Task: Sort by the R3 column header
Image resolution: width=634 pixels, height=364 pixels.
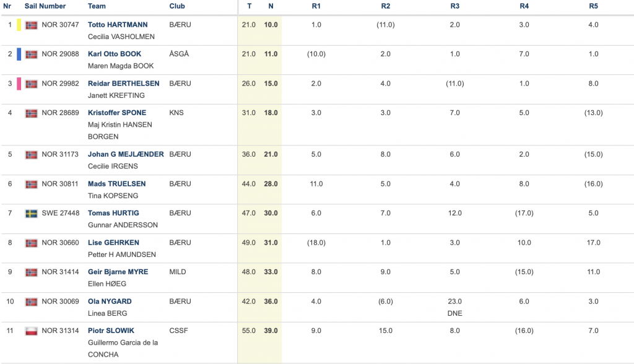Action: pyautogui.click(x=455, y=6)
